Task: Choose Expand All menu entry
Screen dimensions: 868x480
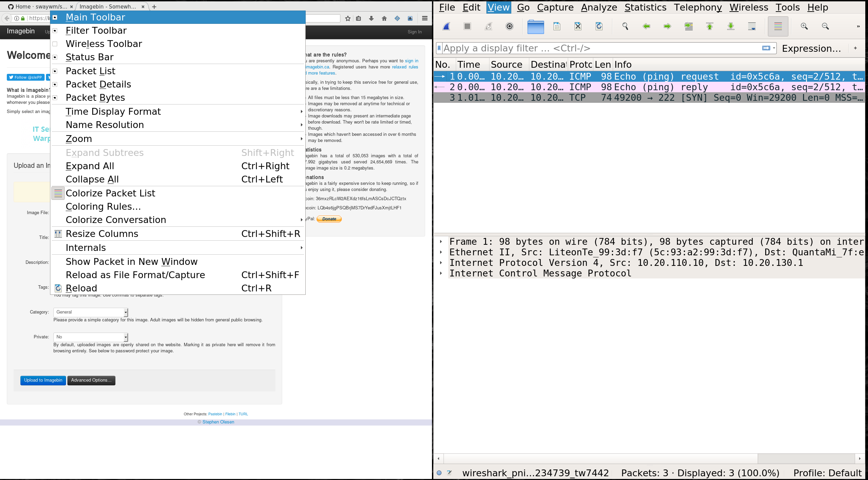Action: 178,166
